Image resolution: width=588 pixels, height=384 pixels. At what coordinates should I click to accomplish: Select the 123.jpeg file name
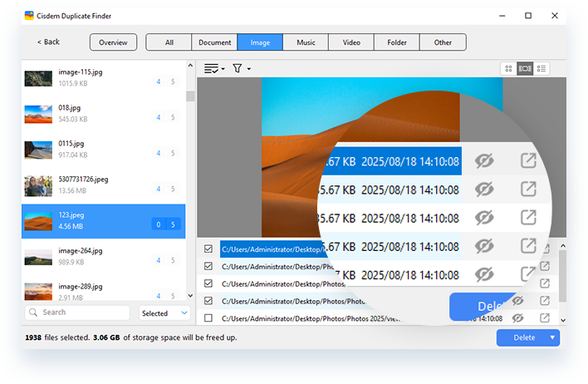pyautogui.click(x=71, y=215)
